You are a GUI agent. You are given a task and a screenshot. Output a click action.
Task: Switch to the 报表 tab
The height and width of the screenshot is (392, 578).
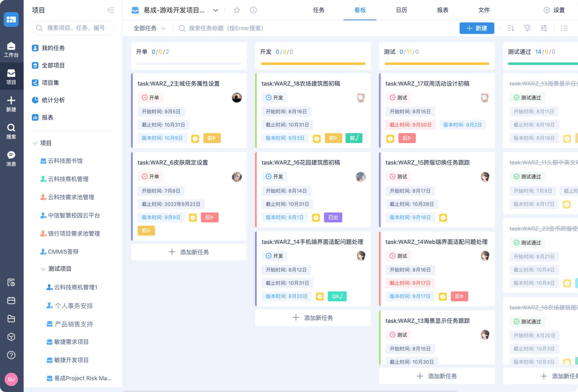442,10
